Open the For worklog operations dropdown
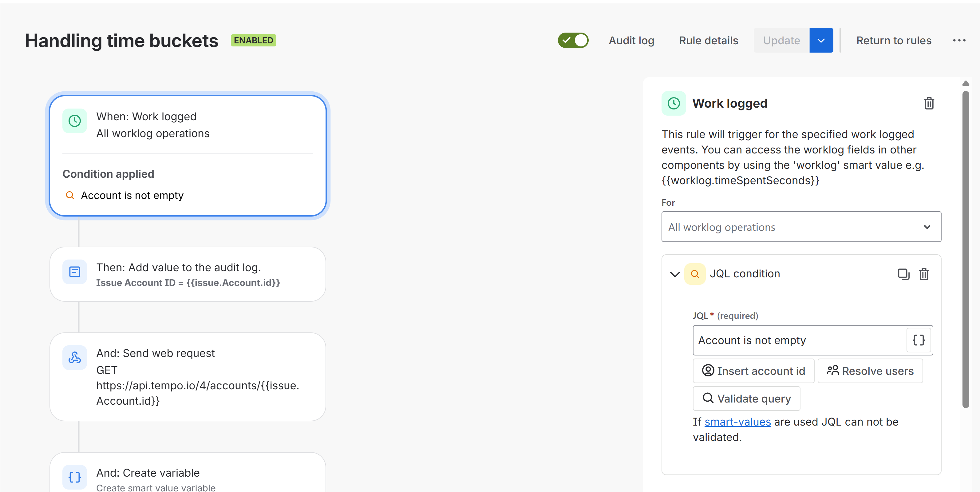This screenshot has height=492, width=980. coord(801,227)
